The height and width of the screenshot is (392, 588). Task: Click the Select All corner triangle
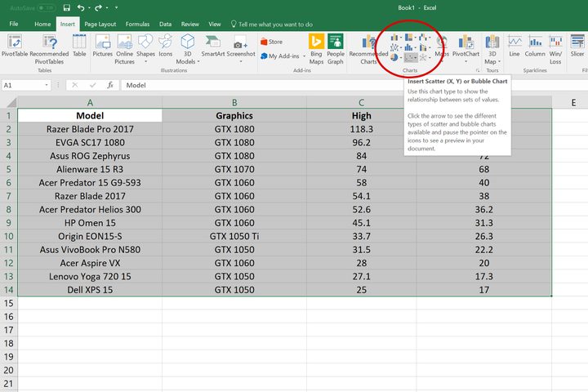(11, 102)
